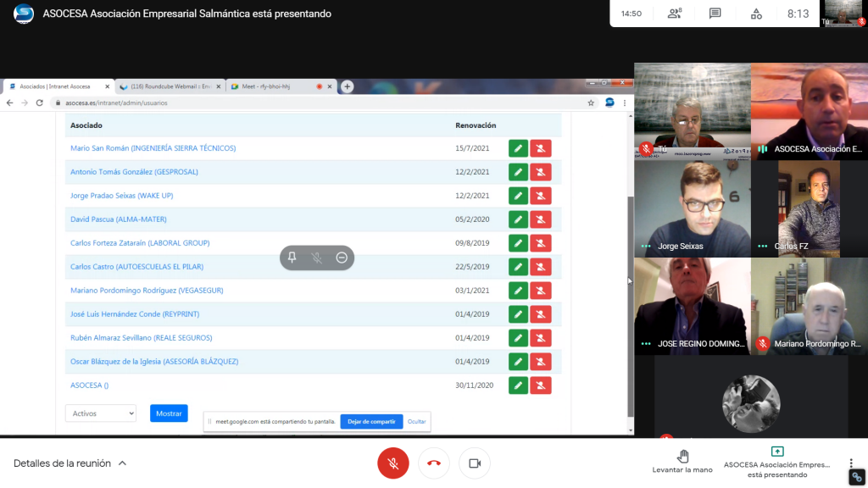The width and height of the screenshot is (868, 488).
Task: Edit Rubén Almaraz Sevillano entry
Action: coord(518,338)
